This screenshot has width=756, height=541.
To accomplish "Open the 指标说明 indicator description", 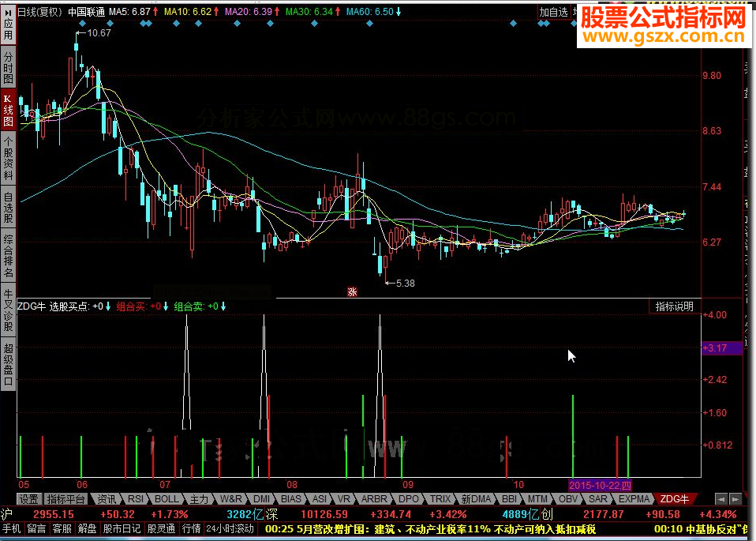I will click(x=674, y=306).
